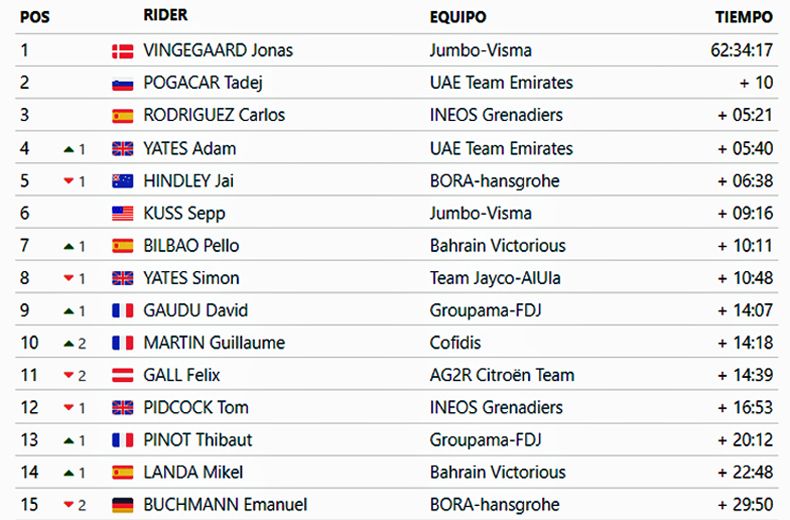Open the AG2R Citroën Team link

tap(502, 375)
